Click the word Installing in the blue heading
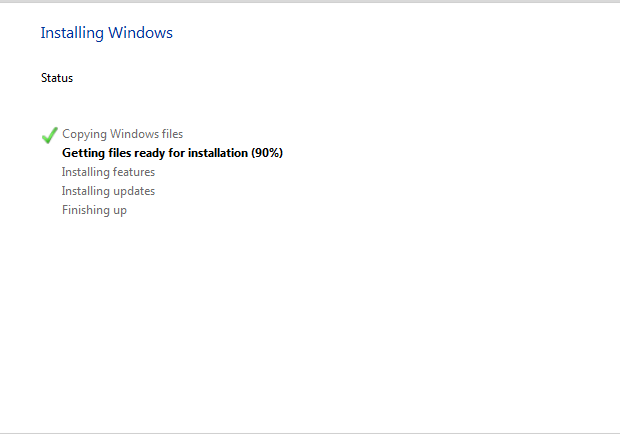 pos(72,33)
